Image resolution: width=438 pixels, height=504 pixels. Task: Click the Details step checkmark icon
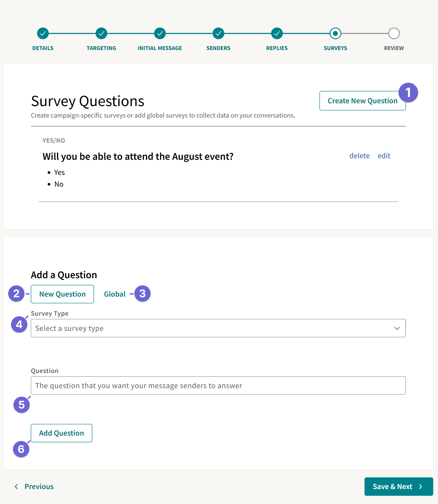click(x=43, y=34)
